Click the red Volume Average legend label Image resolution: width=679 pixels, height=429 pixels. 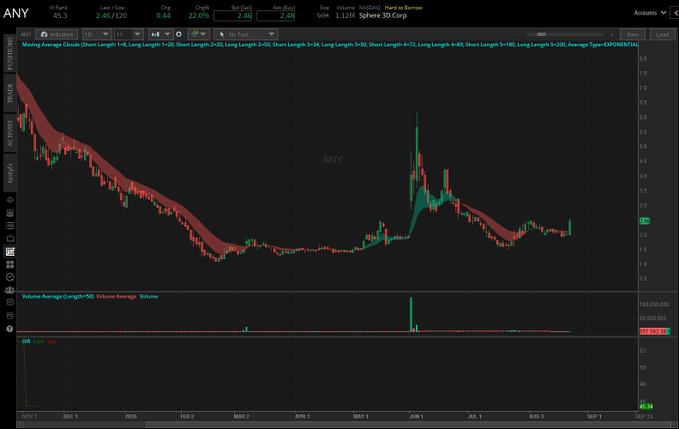pyautogui.click(x=116, y=297)
